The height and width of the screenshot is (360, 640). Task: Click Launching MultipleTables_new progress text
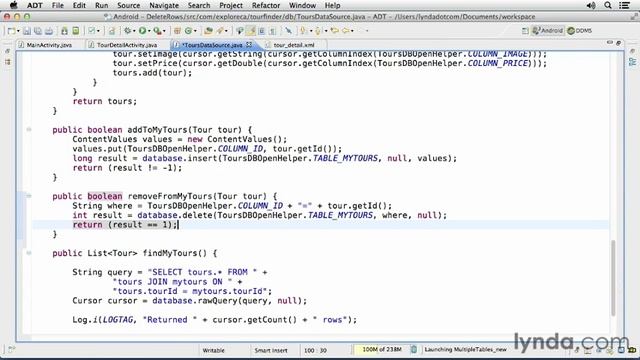click(465, 349)
